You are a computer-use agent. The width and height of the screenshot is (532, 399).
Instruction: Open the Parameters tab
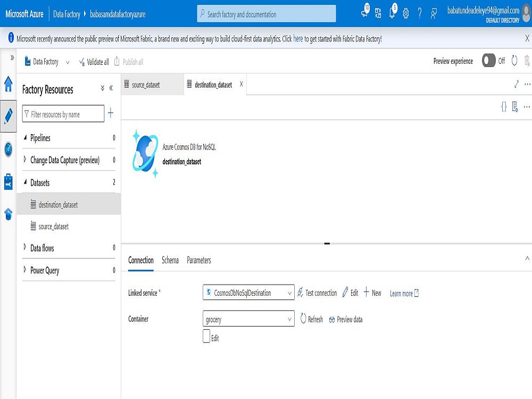(x=199, y=260)
